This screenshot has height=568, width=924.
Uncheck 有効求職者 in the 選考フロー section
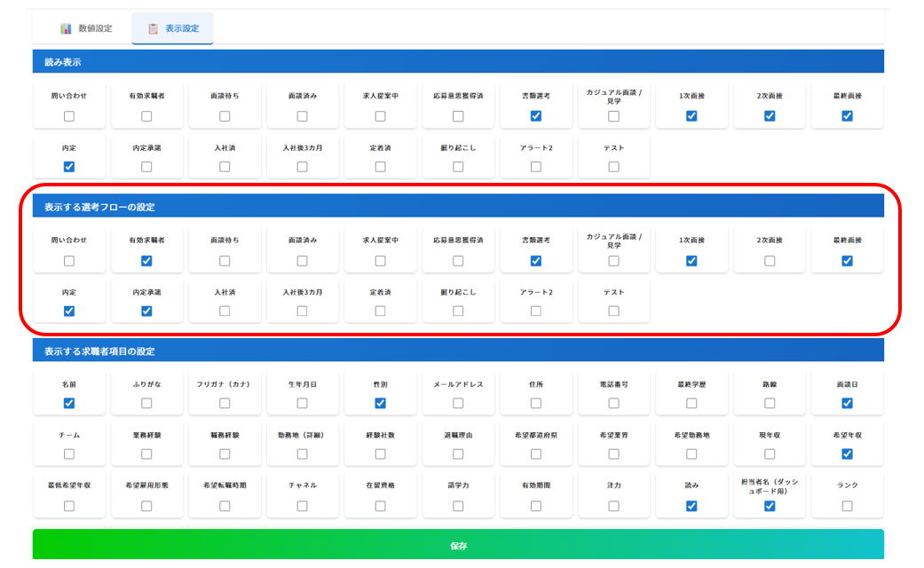pyautogui.click(x=146, y=261)
